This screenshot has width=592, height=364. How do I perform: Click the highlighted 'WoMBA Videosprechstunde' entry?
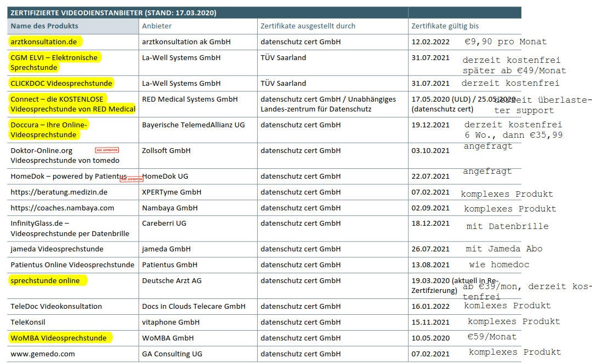tap(59, 338)
